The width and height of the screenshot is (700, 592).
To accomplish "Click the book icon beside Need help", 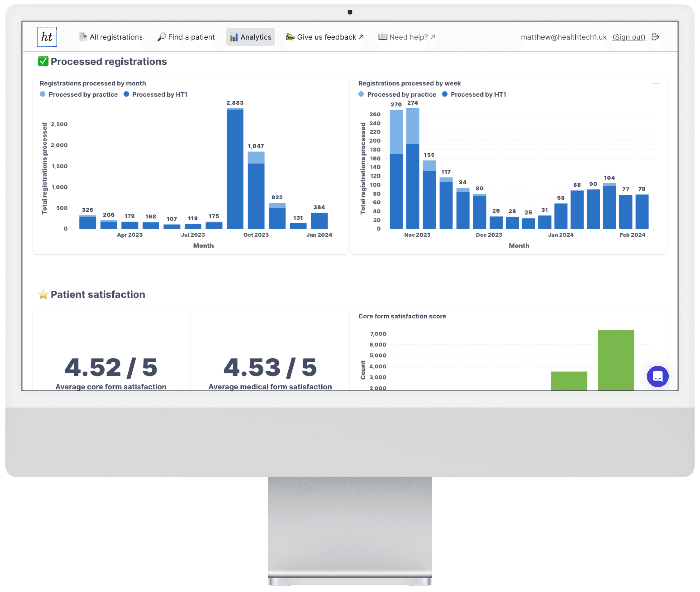I will coord(382,37).
